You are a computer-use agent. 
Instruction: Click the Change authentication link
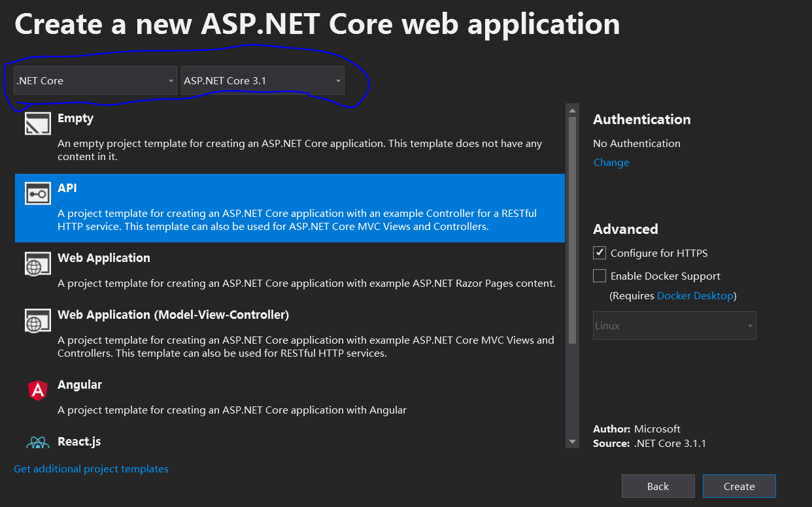coord(611,163)
